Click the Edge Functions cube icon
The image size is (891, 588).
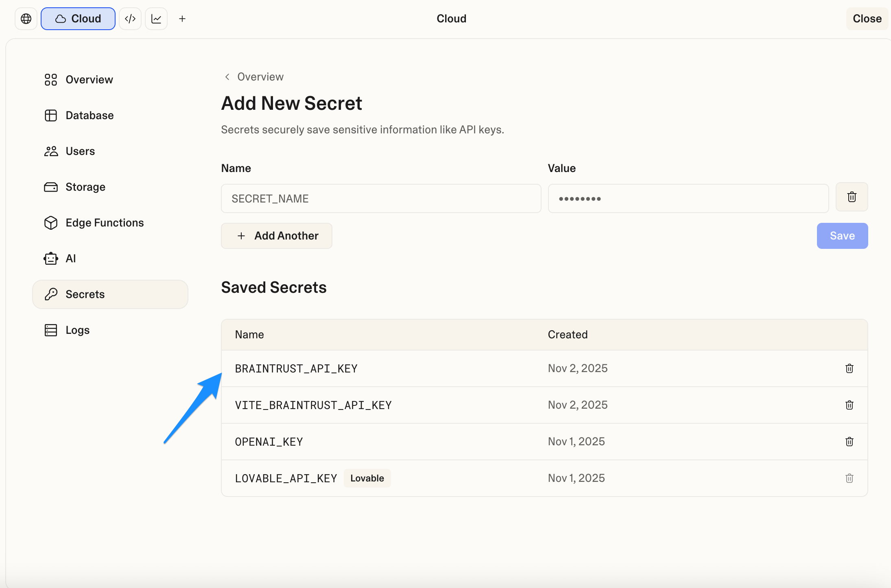[x=50, y=222]
